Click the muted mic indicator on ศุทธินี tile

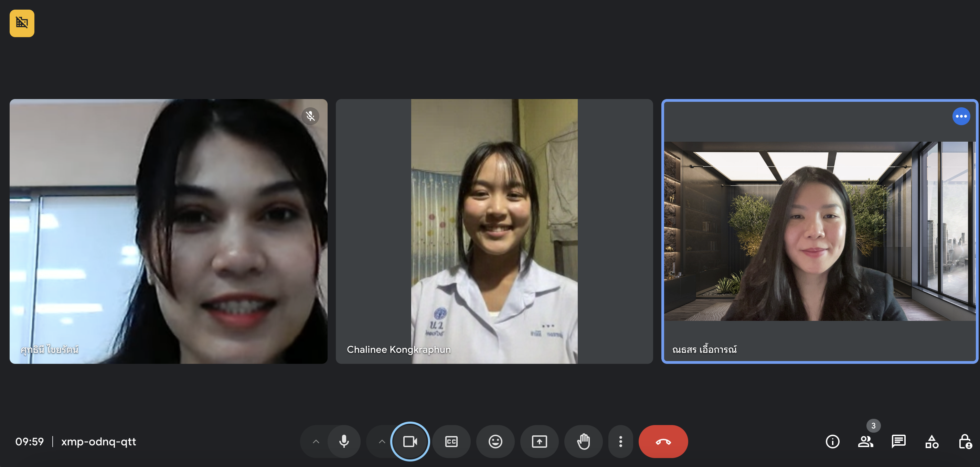310,116
